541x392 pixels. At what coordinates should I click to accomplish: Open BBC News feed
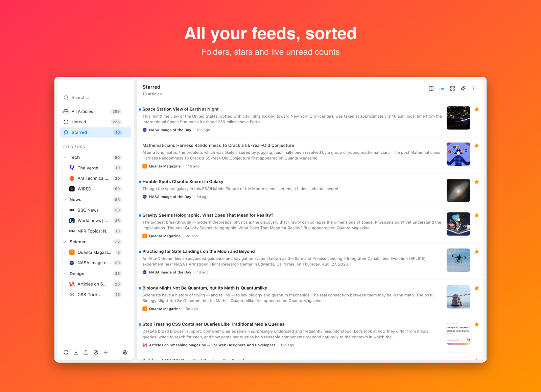(95, 210)
